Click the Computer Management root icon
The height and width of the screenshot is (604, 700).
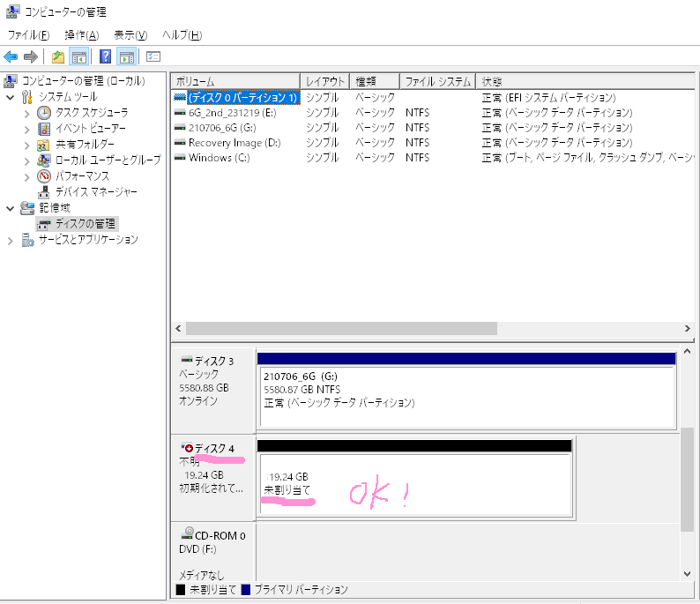11,81
